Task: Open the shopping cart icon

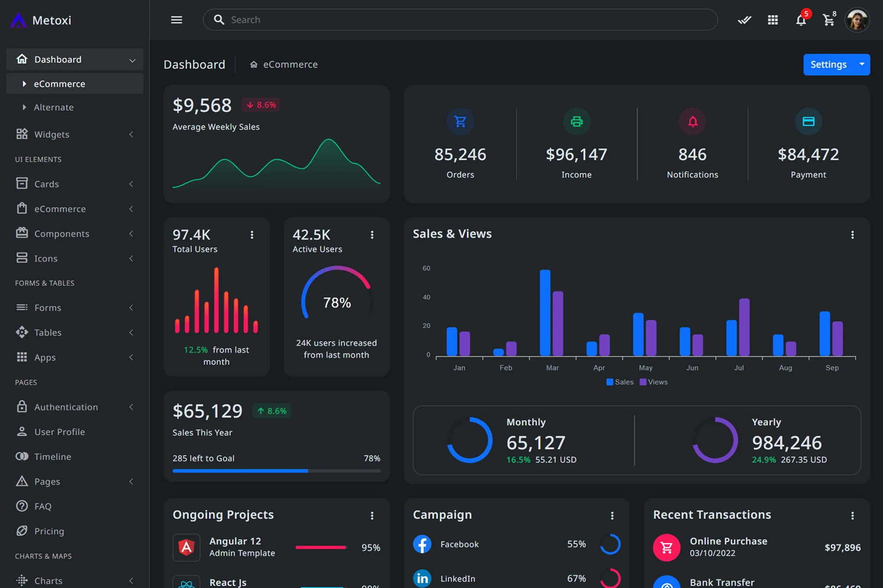Action: (828, 20)
